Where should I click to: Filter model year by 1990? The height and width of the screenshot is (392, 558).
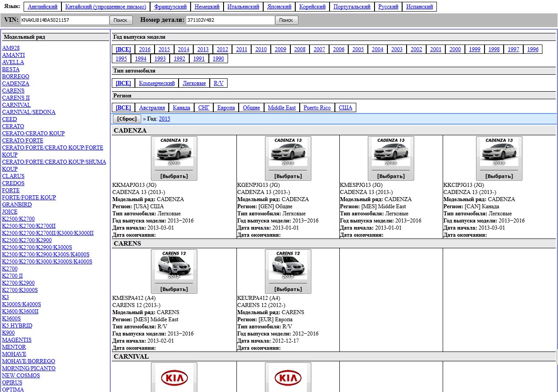point(218,59)
